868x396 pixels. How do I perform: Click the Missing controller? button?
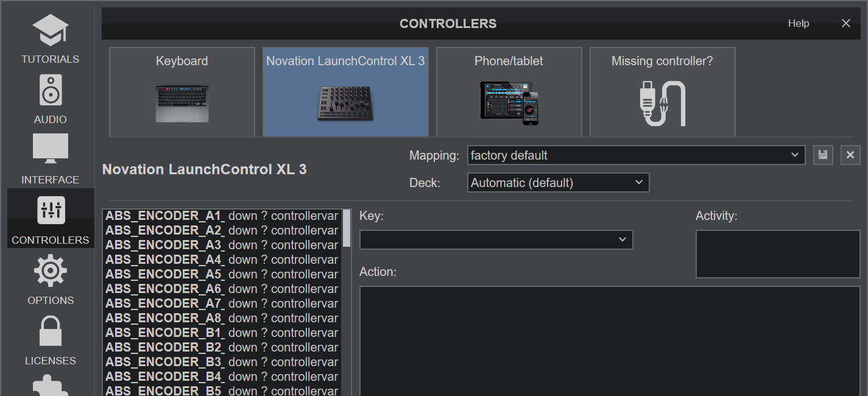662,92
